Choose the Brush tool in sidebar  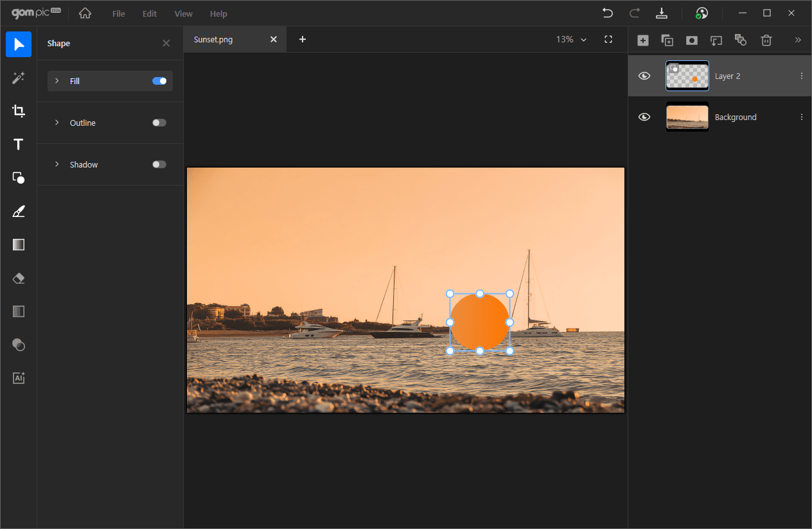click(x=19, y=211)
